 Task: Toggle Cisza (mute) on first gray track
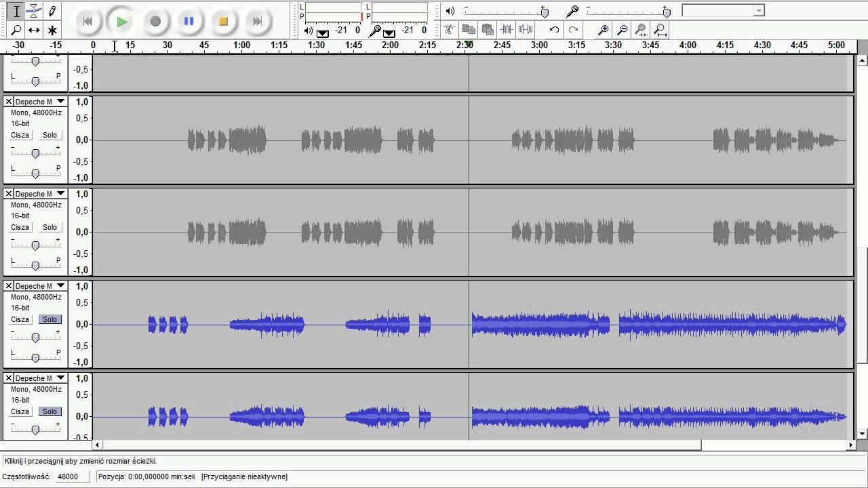coord(20,135)
